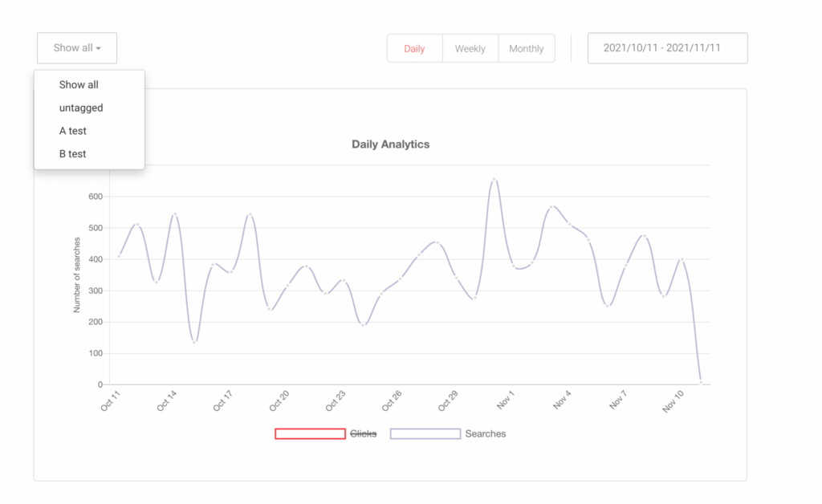Viewport: 822px width, 504px height.
Task: Click the Oct 14 spike on the chart
Action: 173,214
